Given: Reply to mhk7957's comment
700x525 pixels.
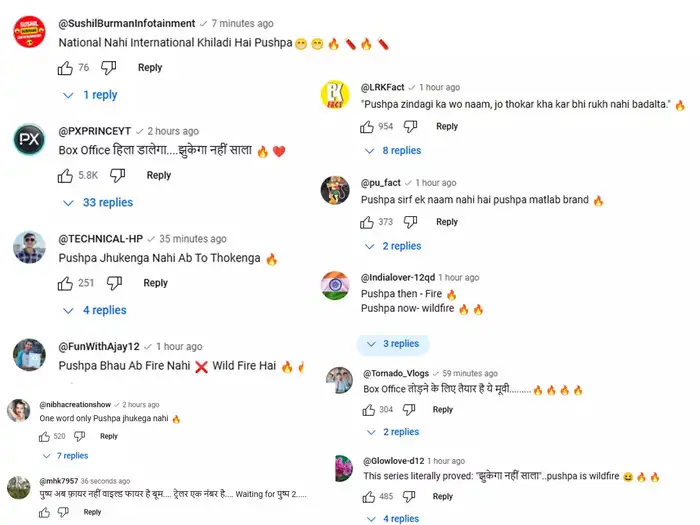Looking at the screenshot, I should click(92, 512).
